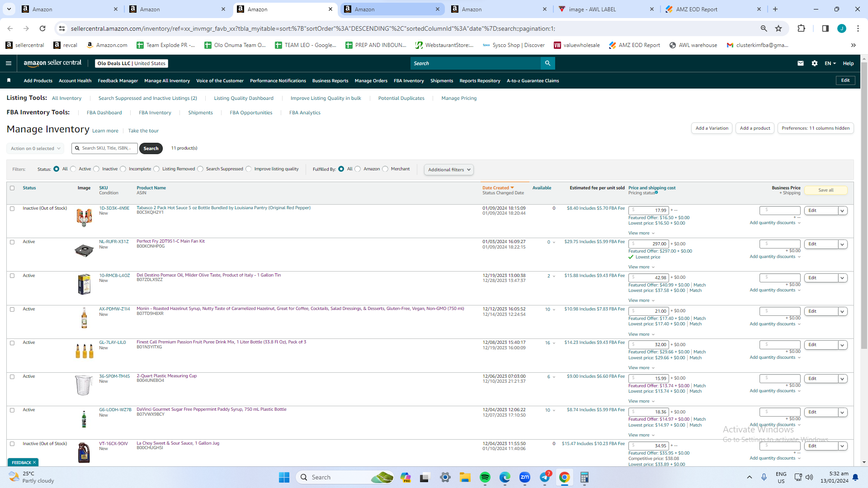This screenshot has width=868, height=488.
Task: Open the site information icon in address bar
Action: pos(62,28)
